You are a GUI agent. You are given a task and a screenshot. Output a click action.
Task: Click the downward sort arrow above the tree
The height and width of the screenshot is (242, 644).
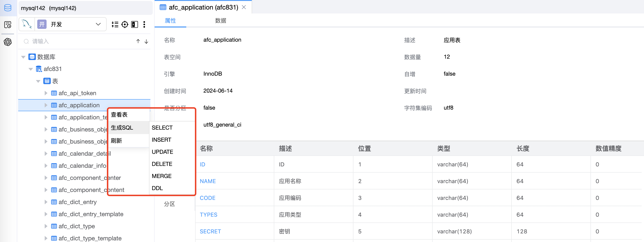pyautogui.click(x=146, y=41)
